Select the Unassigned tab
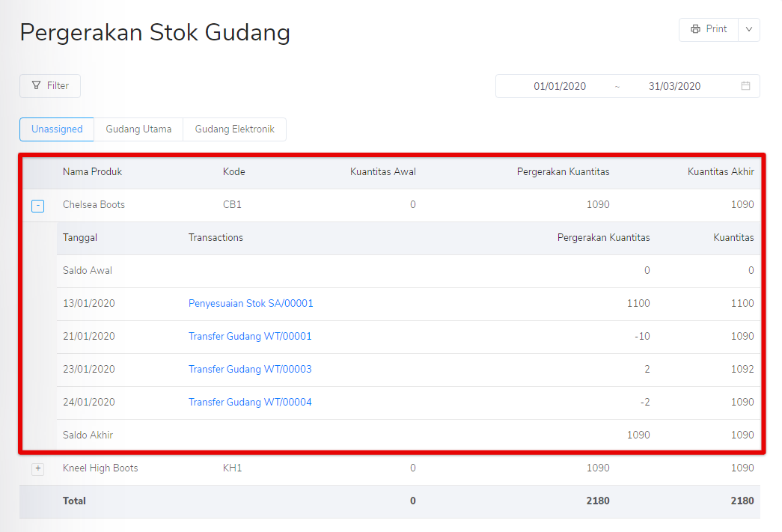Viewport: 782px width, 532px height. point(56,129)
